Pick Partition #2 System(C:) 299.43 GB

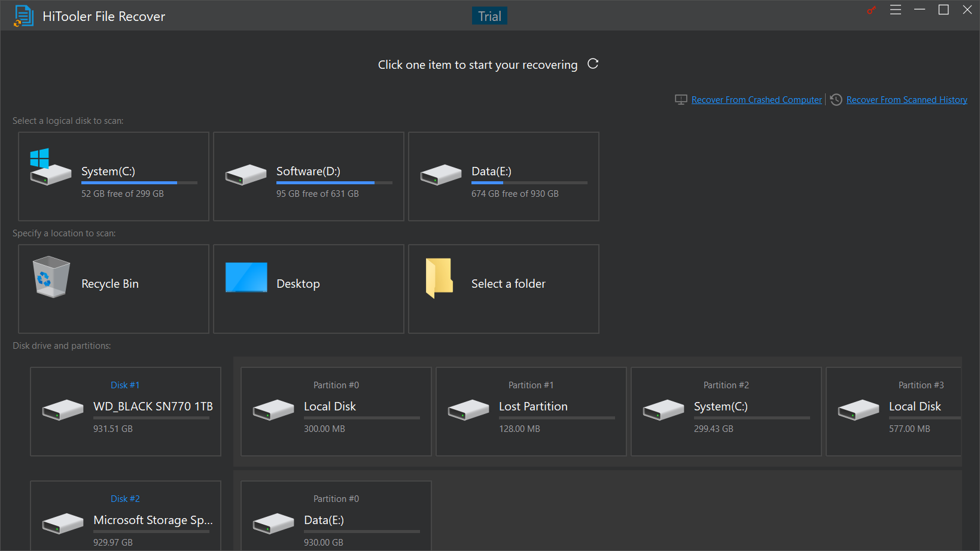(x=726, y=412)
